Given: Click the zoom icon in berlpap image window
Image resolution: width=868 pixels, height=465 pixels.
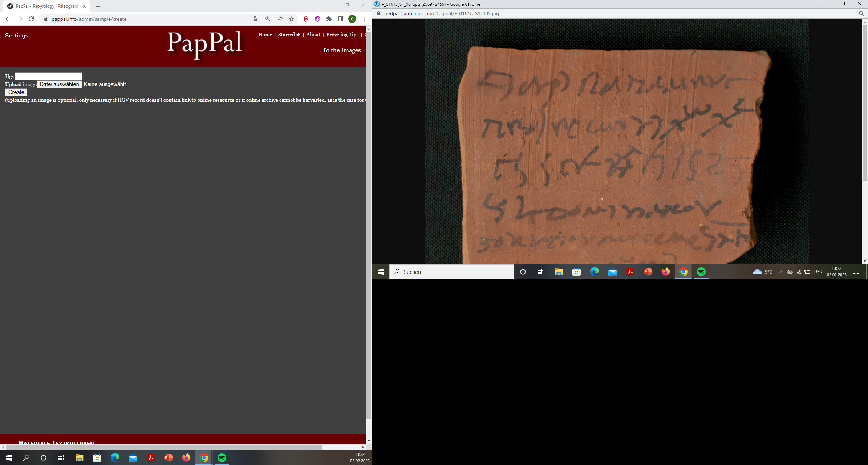Looking at the screenshot, I should (861, 13).
